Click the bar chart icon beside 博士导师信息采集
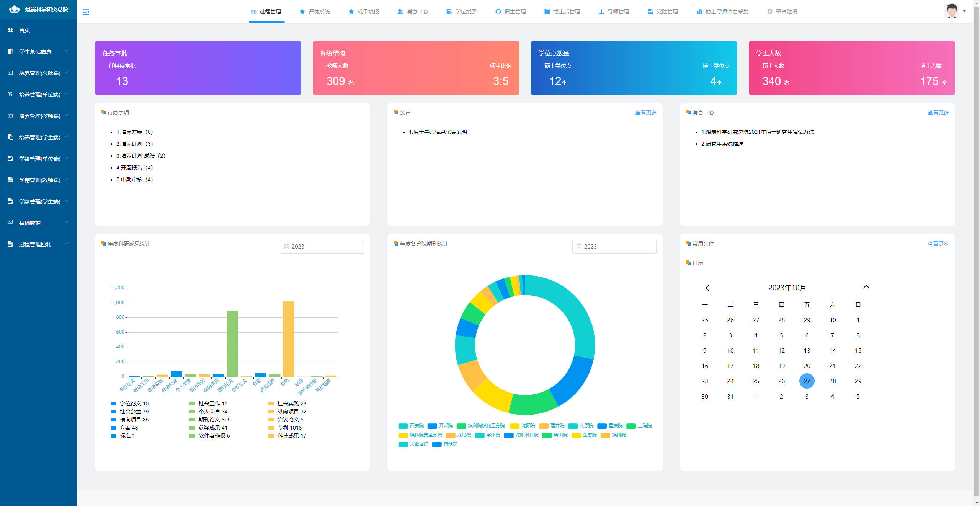 [699, 11]
